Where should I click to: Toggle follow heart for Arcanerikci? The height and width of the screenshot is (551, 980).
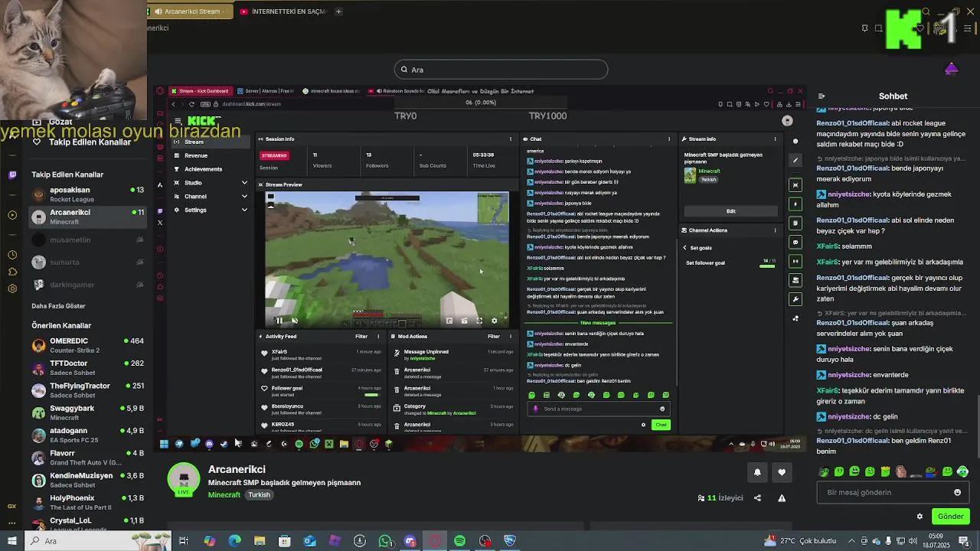click(782, 472)
